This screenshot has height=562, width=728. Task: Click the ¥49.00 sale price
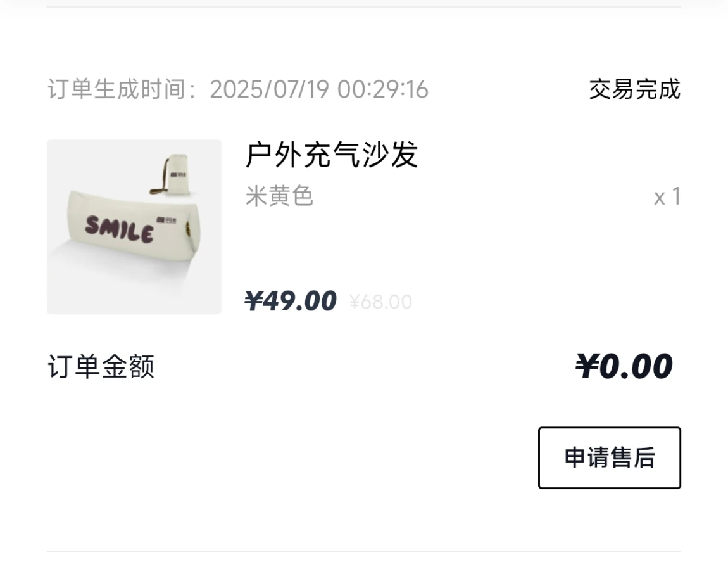(x=290, y=301)
